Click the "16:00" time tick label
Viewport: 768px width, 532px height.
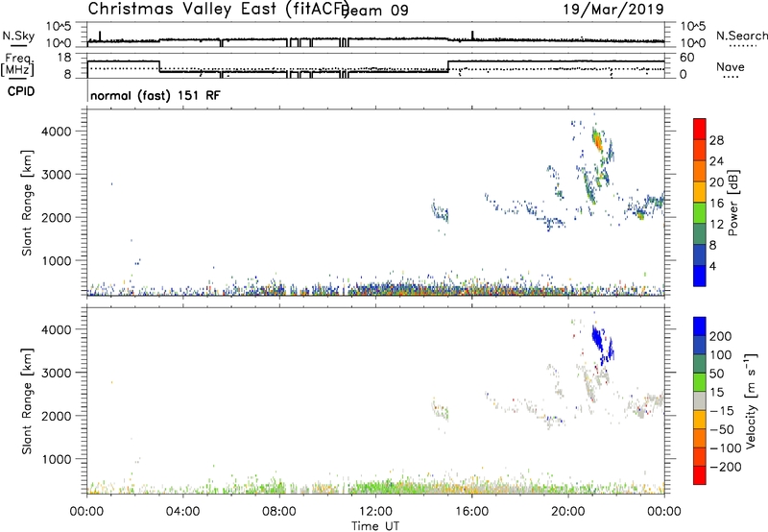click(x=471, y=512)
